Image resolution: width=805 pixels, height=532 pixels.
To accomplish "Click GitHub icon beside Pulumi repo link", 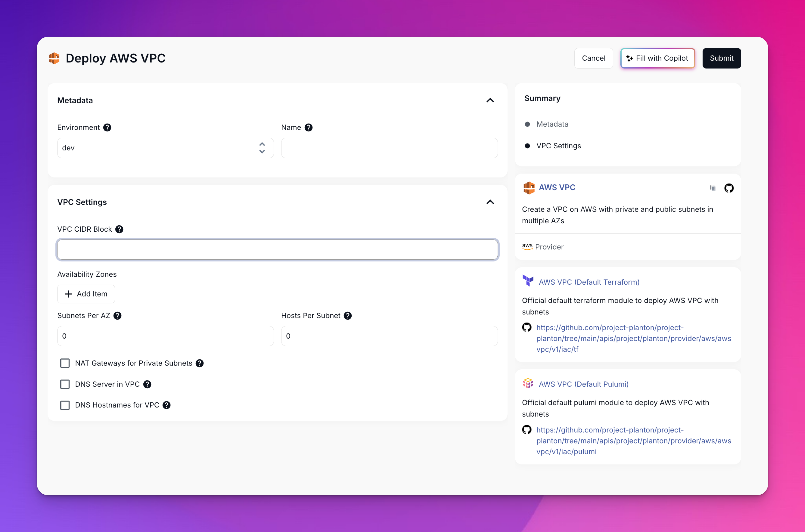I will (527, 430).
